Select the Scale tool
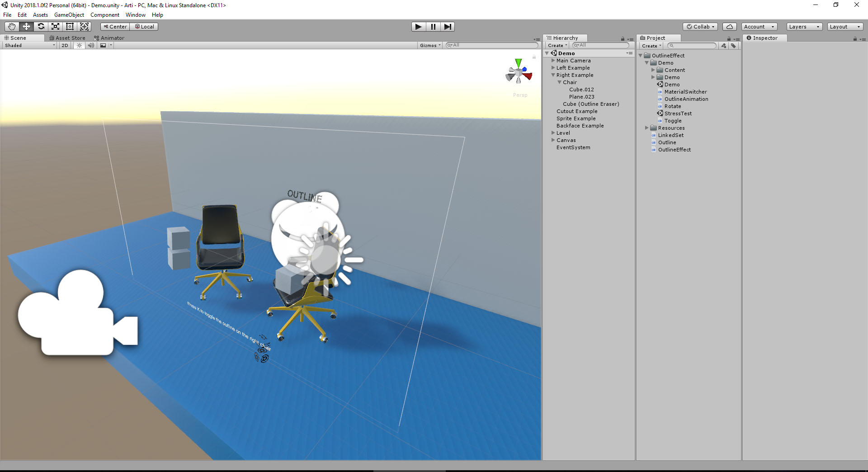 (55, 27)
